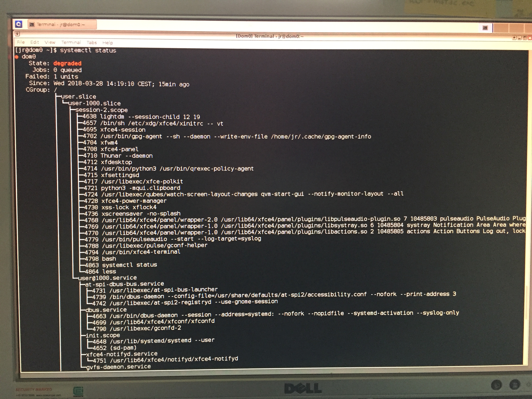
Task: Maximize the Dom0 Terminal window
Action: (525, 38)
